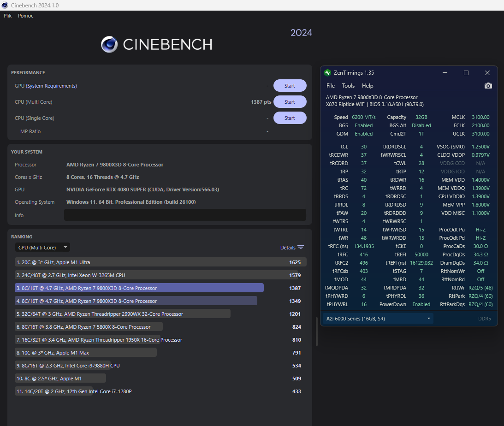Expand the A2: 6000 Series module dropdown
The height and width of the screenshot is (426, 504).
378,319
